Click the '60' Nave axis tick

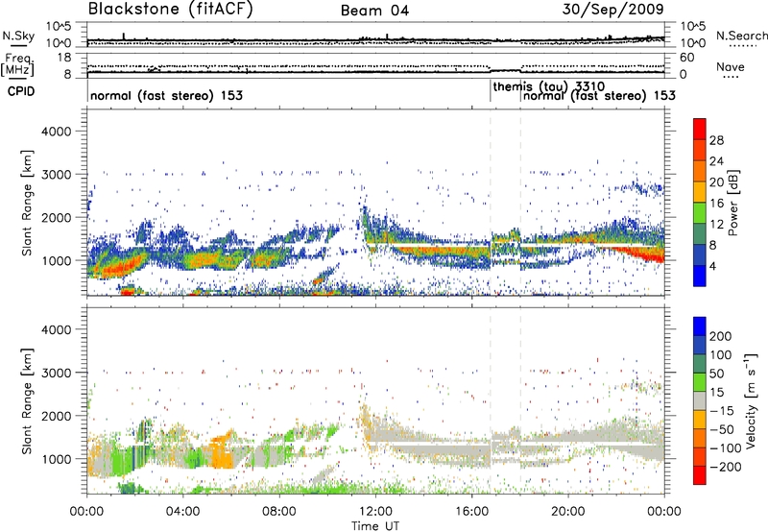pos(686,58)
